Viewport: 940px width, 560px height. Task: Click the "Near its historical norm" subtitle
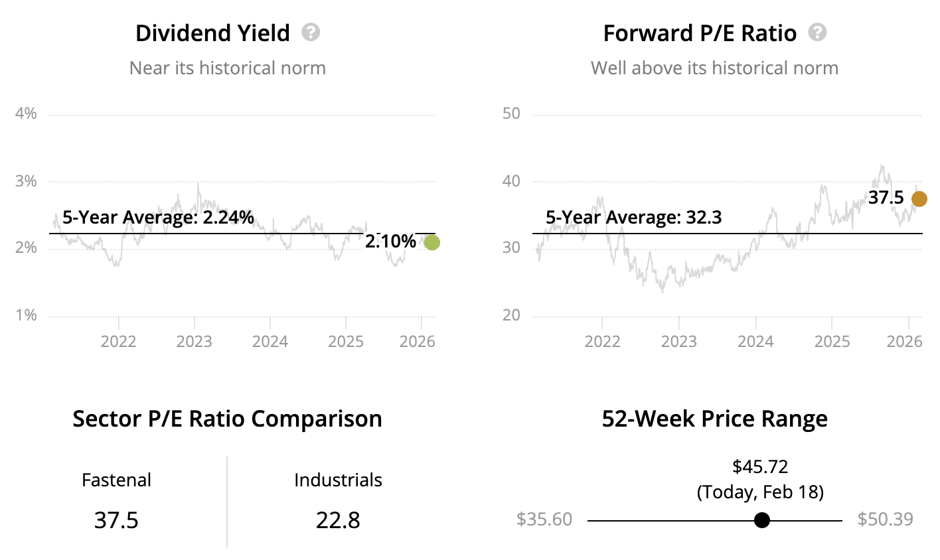click(x=227, y=68)
